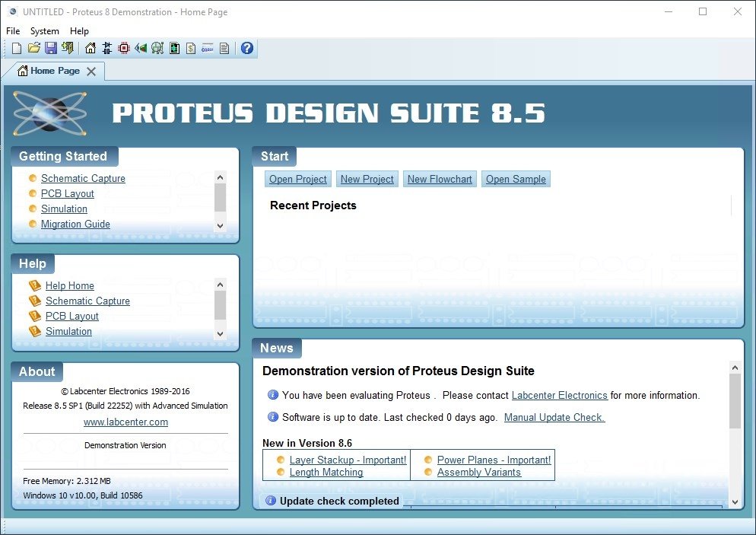The width and height of the screenshot is (756, 535).
Task: Click the New Flowchart button
Action: pyautogui.click(x=440, y=179)
